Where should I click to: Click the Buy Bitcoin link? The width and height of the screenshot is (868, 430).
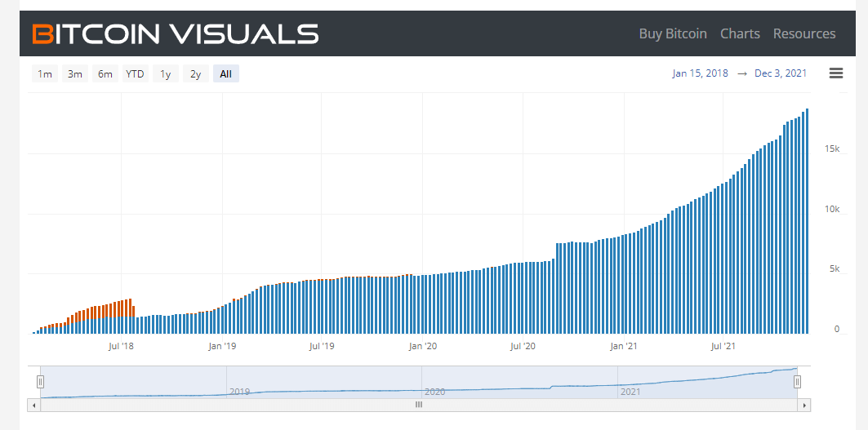pos(673,33)
